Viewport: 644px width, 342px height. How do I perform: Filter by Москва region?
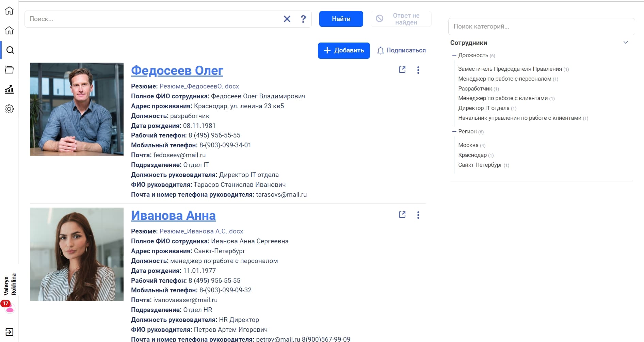coord(468,145)
